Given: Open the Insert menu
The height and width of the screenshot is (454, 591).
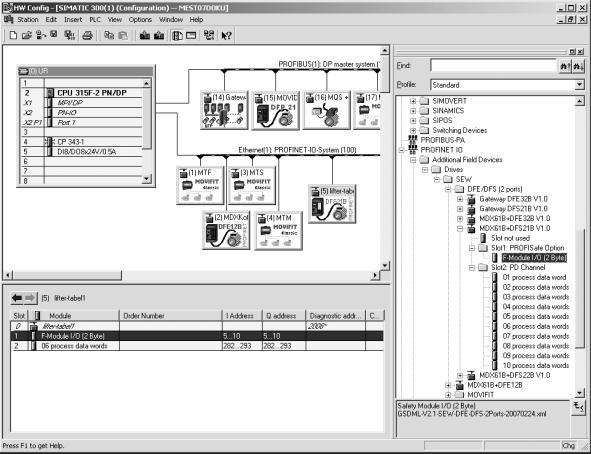Looking at the screenshot, I should coord(73,20).
